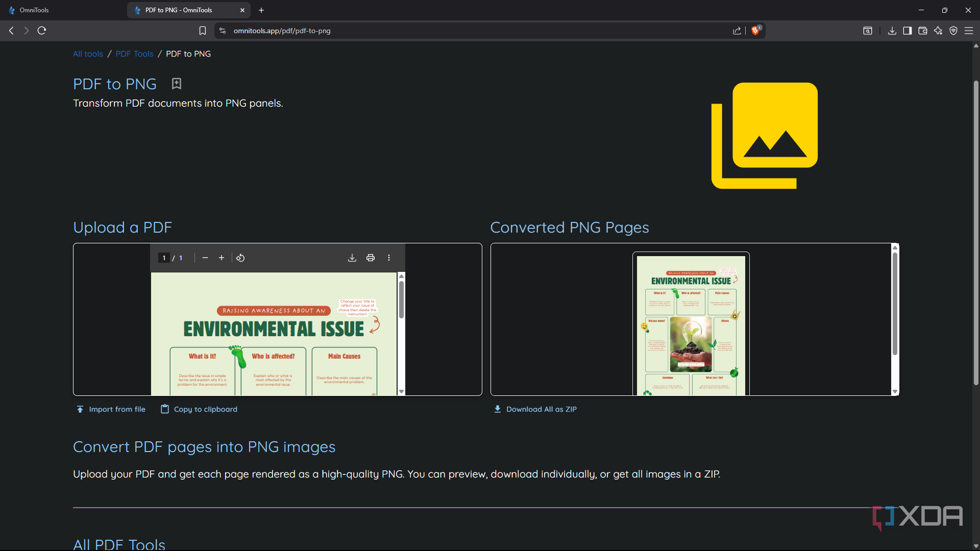This screenshot has width=980, height=551.
Task: Bookmark the PDF to PNG tool
Action: 177,84
